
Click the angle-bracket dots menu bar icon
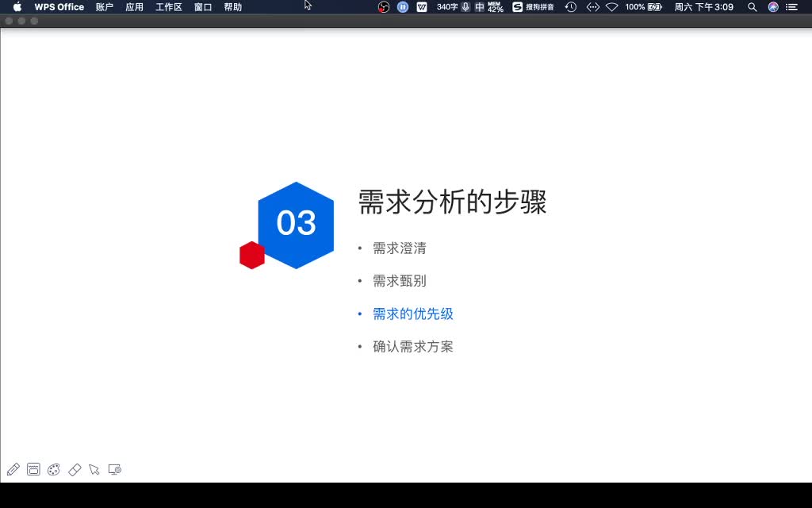[593, 6]
